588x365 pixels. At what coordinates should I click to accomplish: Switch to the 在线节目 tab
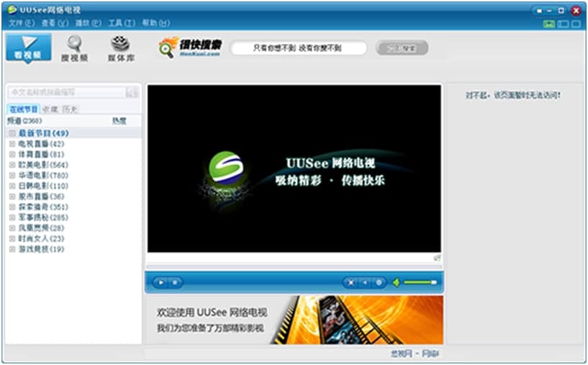[x=24, y=109]
